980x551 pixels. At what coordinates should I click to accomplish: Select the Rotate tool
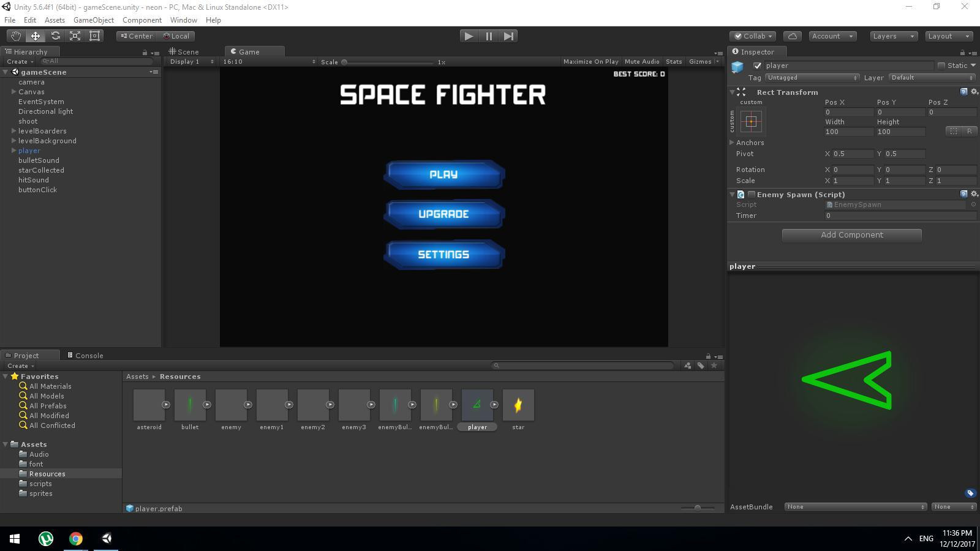coord(55,36)
